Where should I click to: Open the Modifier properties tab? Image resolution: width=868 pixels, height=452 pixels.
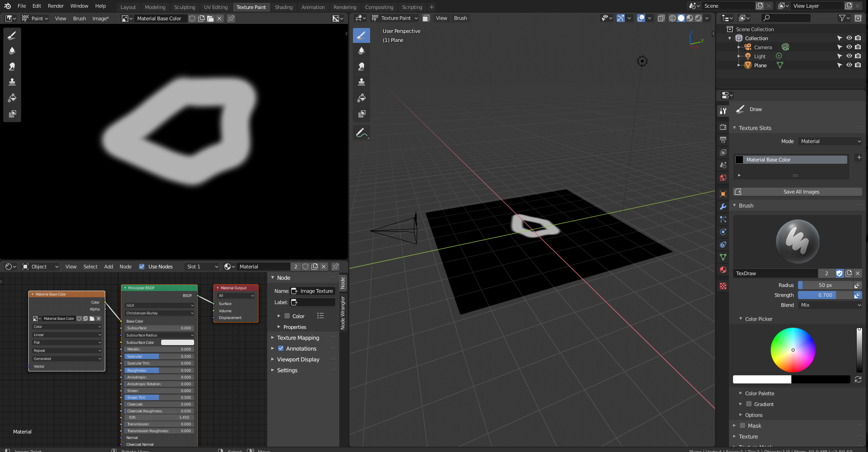tap(723, 207)
